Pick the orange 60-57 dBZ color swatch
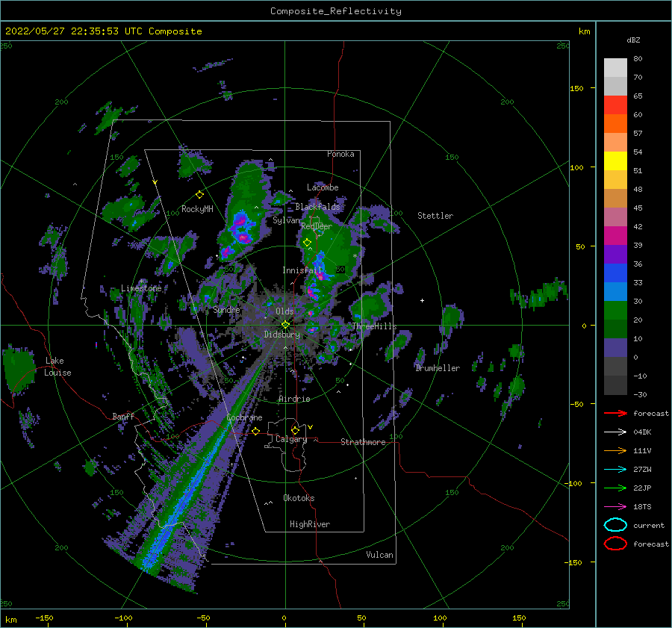The height and width of the screenshot is (628, 672). 615,124
